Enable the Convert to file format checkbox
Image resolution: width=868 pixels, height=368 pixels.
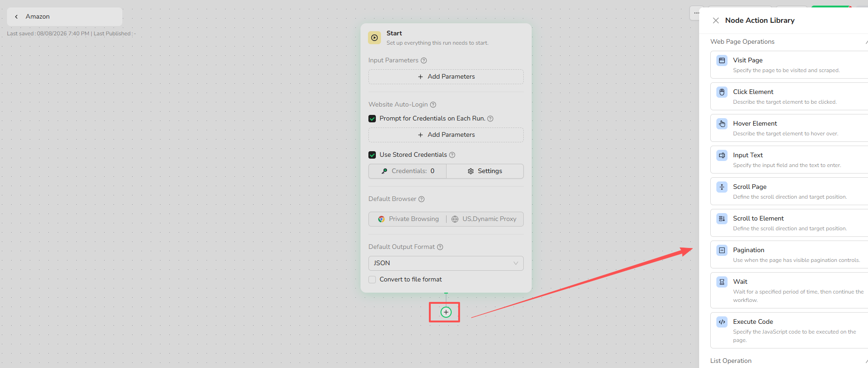372,280
